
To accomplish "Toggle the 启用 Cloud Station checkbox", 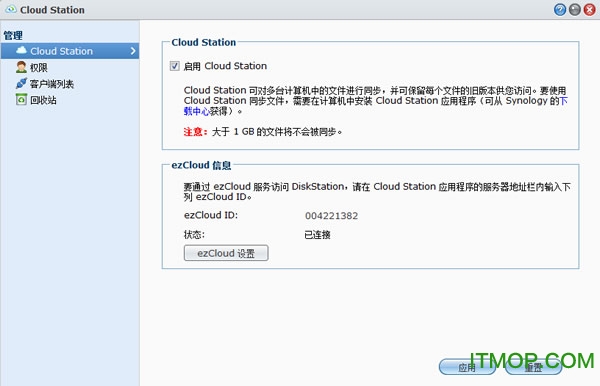I will 174,66.
